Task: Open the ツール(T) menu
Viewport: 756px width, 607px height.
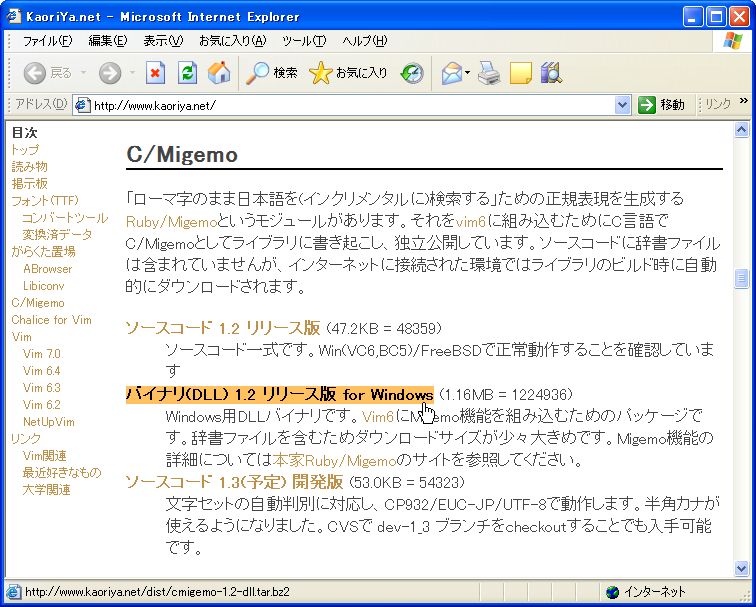Action: pos(304,41)
